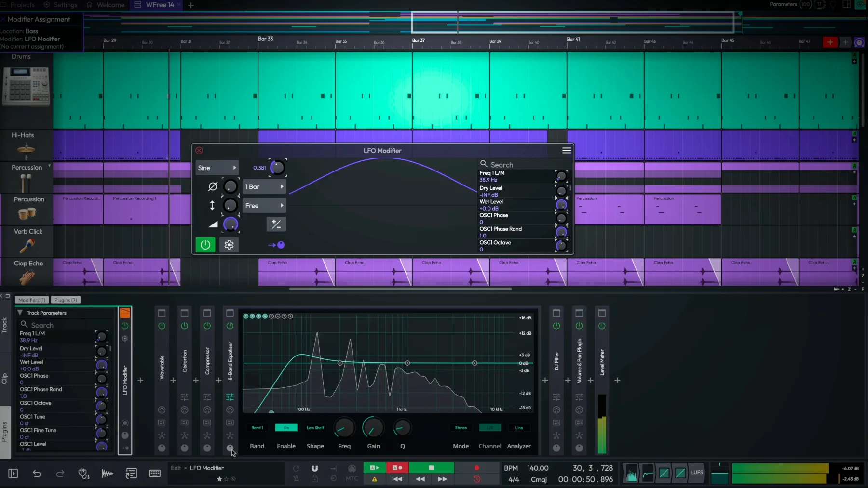Switch to the Modifiers (1) tab

(x=32, y=300)
